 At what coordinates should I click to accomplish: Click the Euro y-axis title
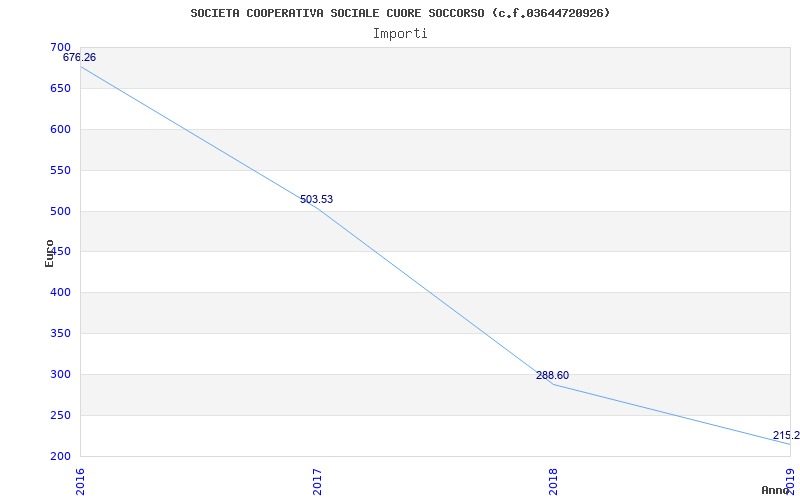click(x=49, y=254)
